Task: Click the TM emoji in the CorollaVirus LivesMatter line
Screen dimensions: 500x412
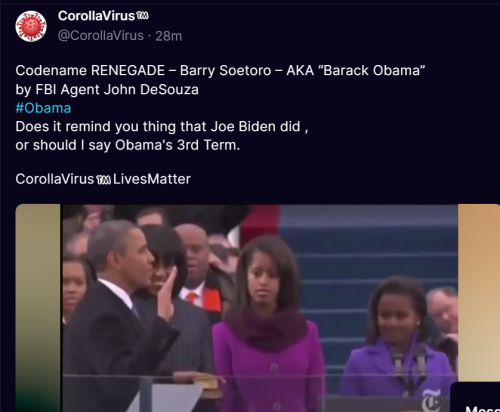Action: point(104,180)
